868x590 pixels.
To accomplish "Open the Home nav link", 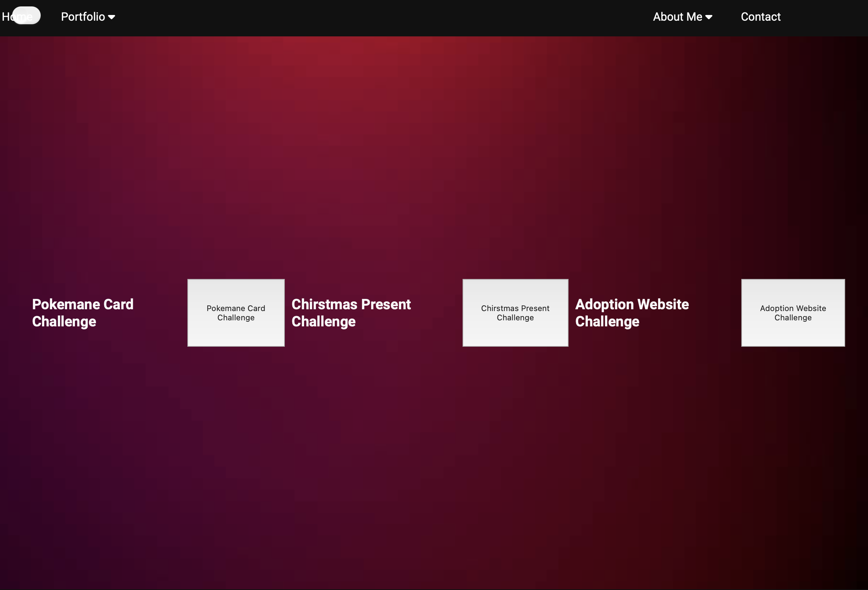I will (6, 17).
